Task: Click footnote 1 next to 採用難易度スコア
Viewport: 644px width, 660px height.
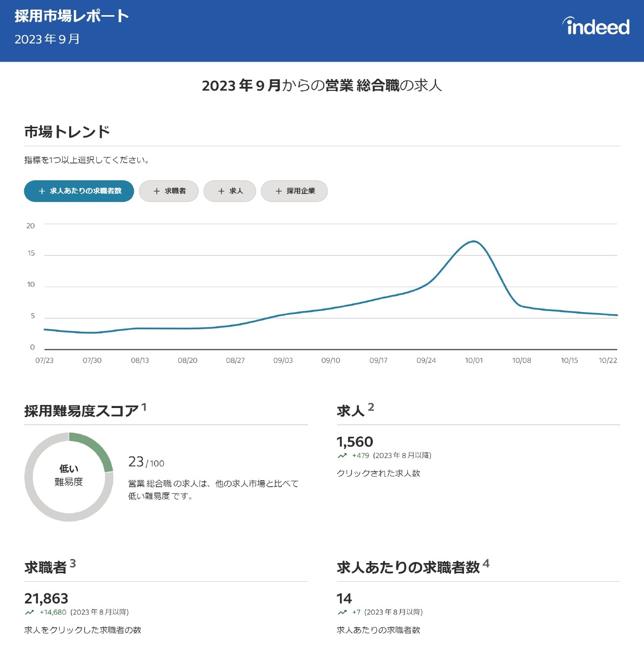Action: pos(144,407)
